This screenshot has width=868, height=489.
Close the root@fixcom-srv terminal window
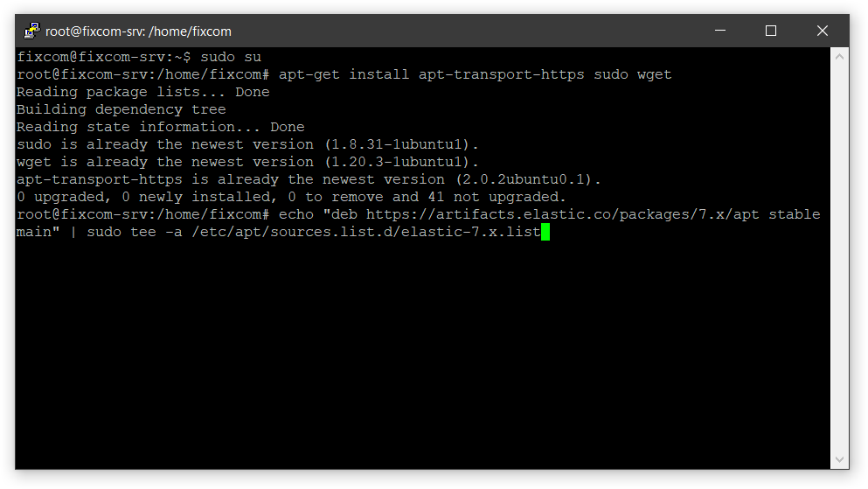point(822,31)
